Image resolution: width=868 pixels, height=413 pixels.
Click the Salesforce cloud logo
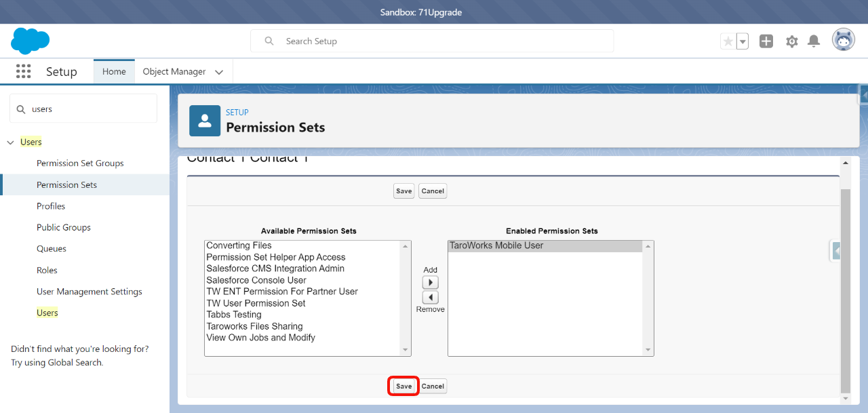31,41
